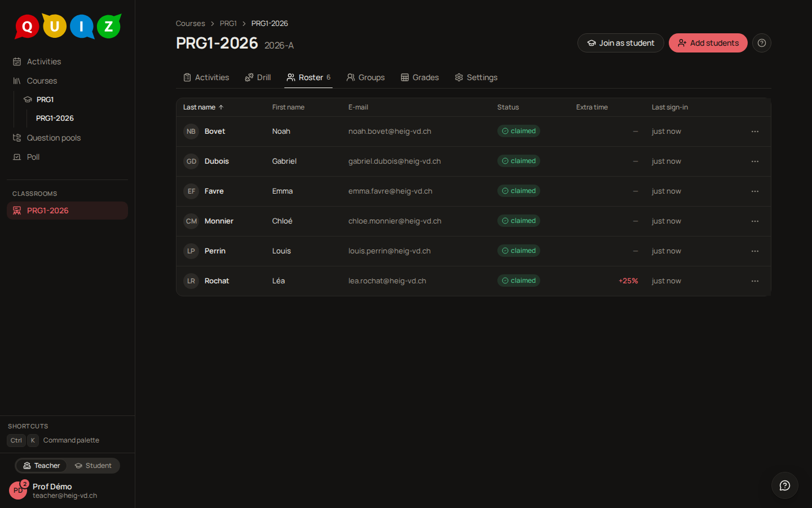This screenshot has width=812, height=508.
Task: Open the three-dot menu for Chloé Monnier
Action: click(x=754, y=221)
